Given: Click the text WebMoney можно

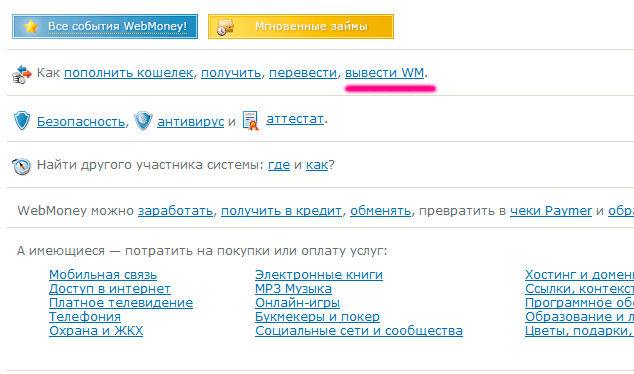Looking at the screenshot, I should (76, 211).
